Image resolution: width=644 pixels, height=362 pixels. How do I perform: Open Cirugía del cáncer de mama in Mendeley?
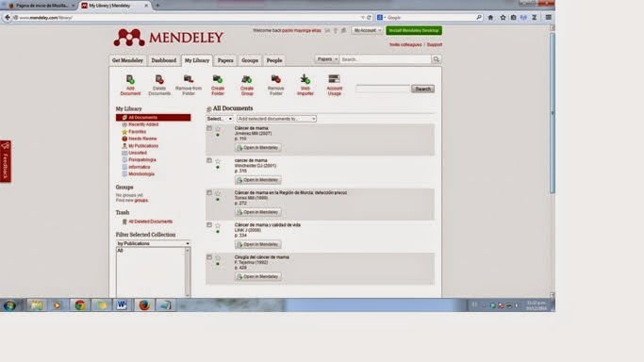[x=258, y=276]
